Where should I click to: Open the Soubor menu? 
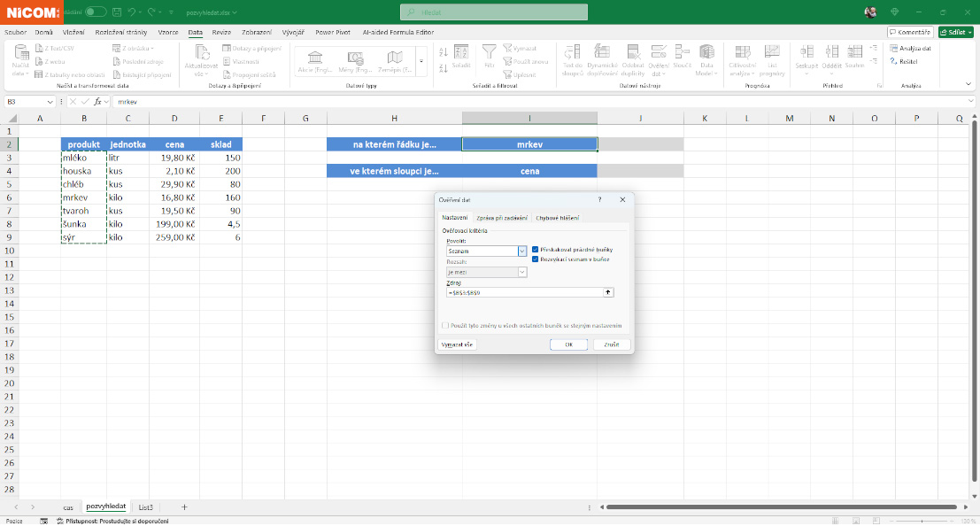coord(15,32)
